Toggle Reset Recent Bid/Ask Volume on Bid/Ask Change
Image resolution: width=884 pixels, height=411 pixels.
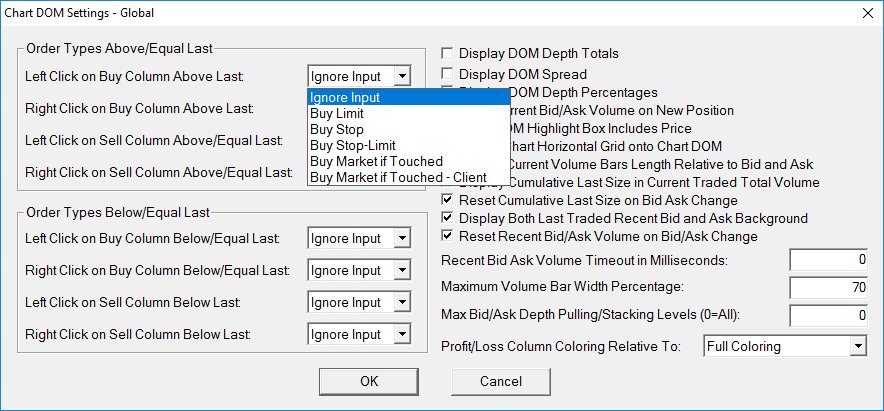(449, 236)
